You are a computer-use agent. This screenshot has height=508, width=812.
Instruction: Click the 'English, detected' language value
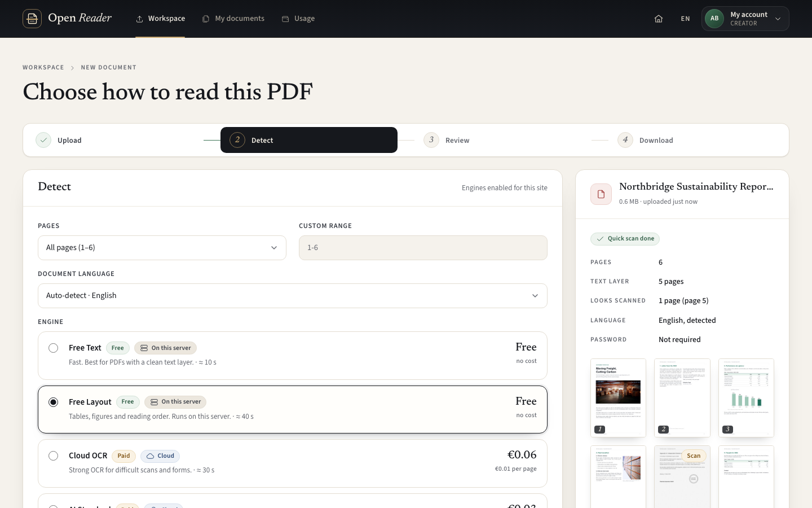tap(687, 321)
